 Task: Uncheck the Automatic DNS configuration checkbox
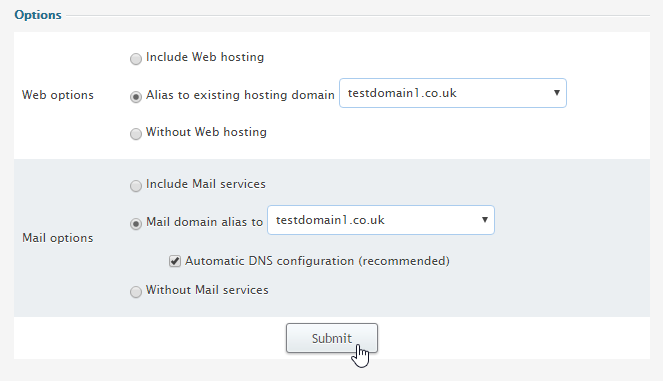point(175,261)
